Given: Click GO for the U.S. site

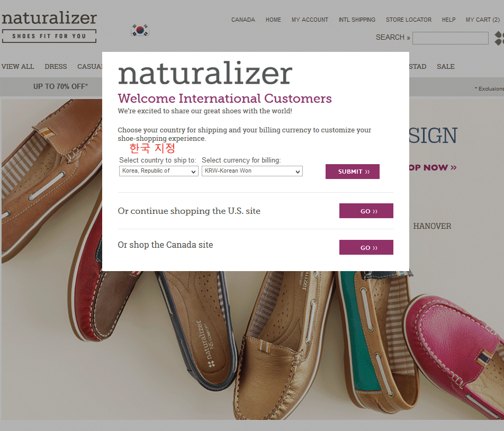Looking at the screenshot, I should (x=366, y=211).
